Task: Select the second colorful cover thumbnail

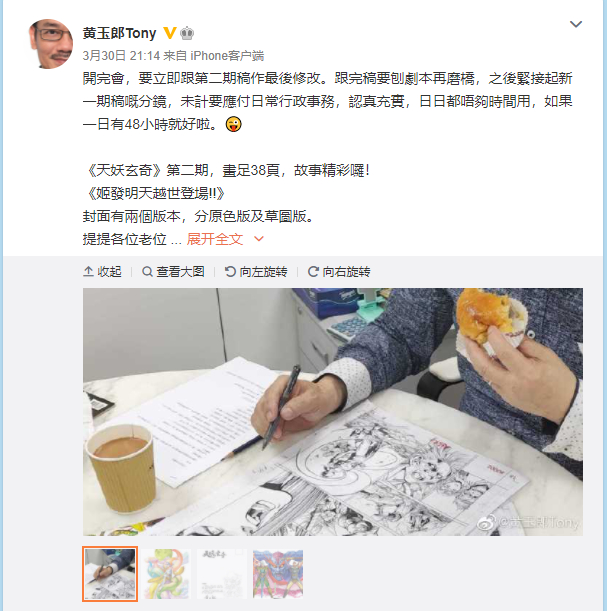Action: pos(166,574)
